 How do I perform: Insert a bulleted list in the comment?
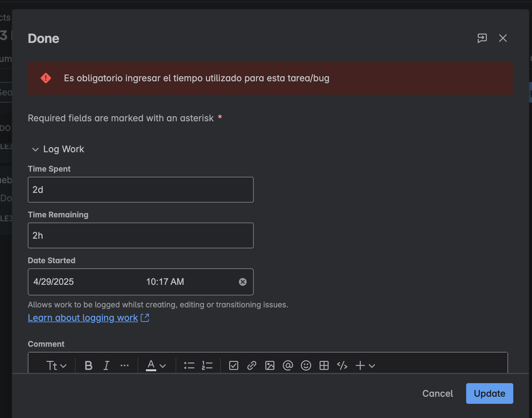click(189, 365)
